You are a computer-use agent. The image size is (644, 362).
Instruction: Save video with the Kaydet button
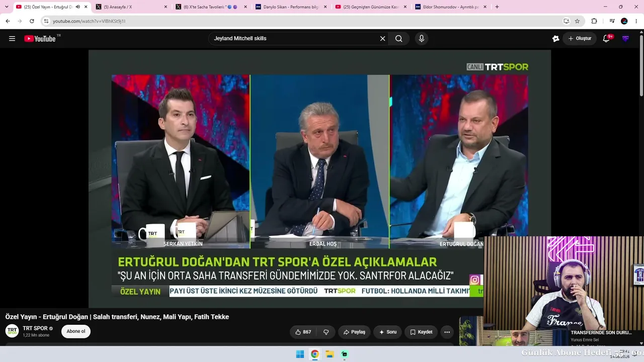(x=421, y=332)
